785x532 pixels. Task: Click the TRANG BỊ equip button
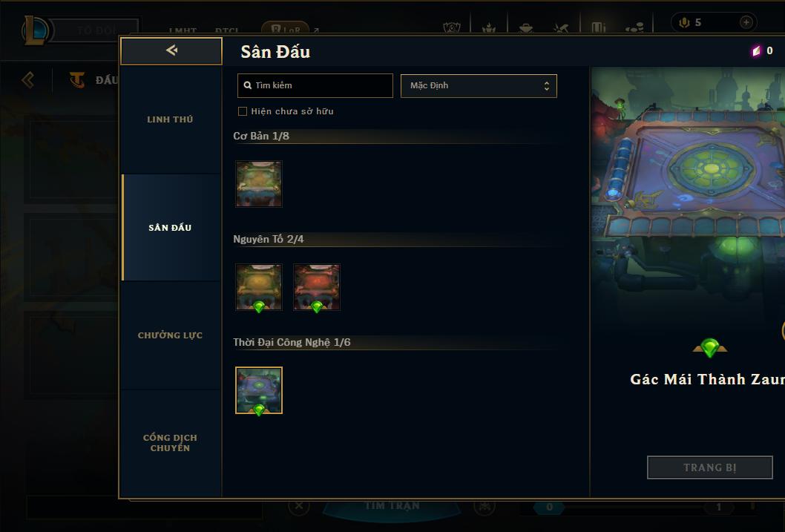(x=710, y=467)
